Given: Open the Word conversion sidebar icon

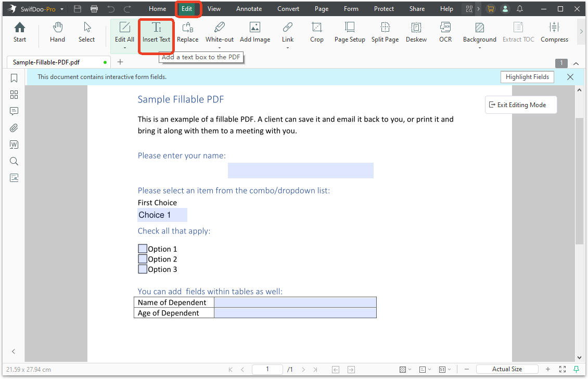Looking at the screenshot, I should (x=14, y=145).
